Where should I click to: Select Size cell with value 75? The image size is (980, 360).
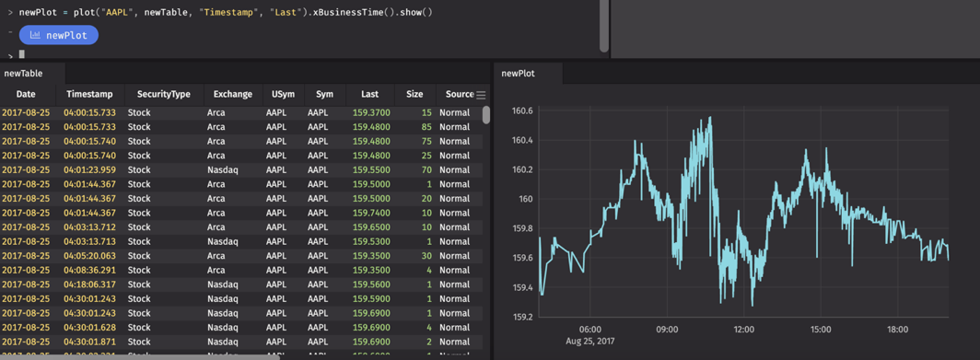click(x=426, y=141)
